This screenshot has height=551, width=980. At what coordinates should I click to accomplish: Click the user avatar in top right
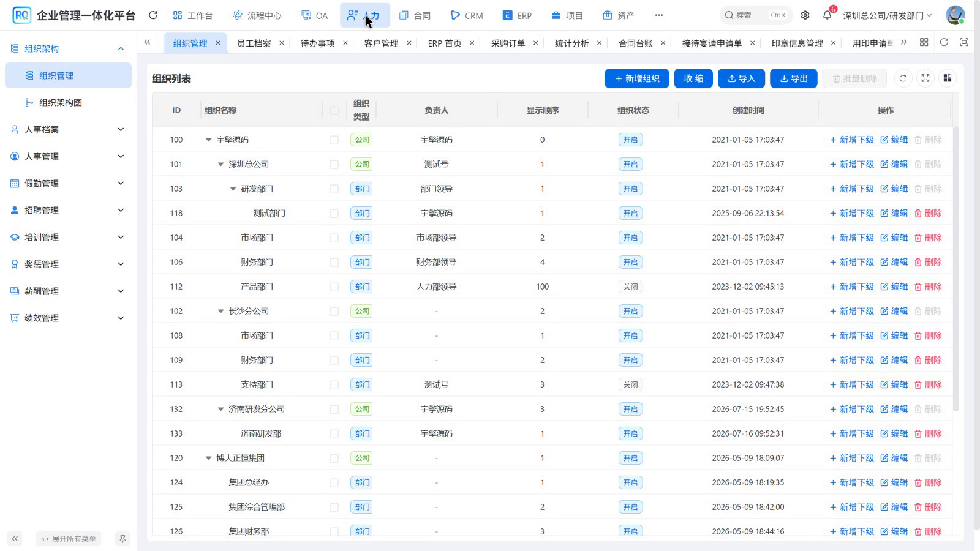(955, 15)
